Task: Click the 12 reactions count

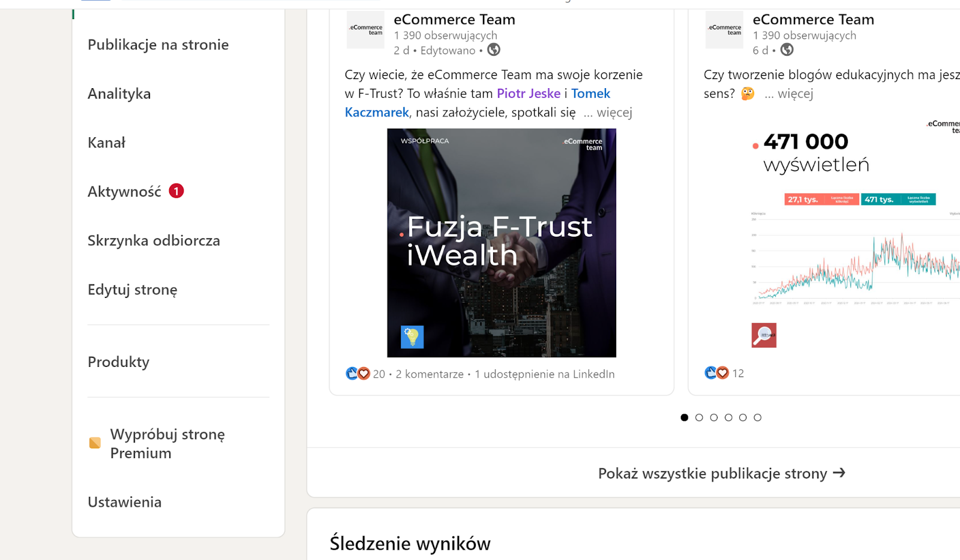Action: point(738,374)
